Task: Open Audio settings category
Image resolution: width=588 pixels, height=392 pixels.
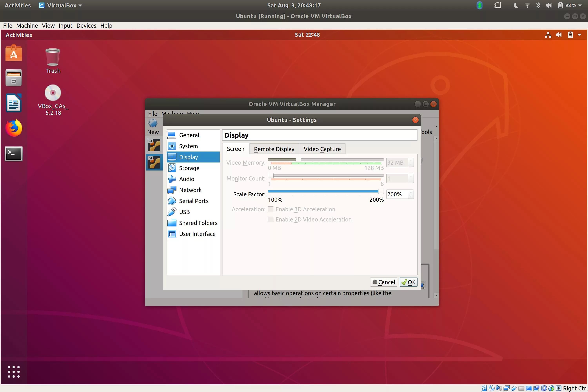Action: (193, 179)
